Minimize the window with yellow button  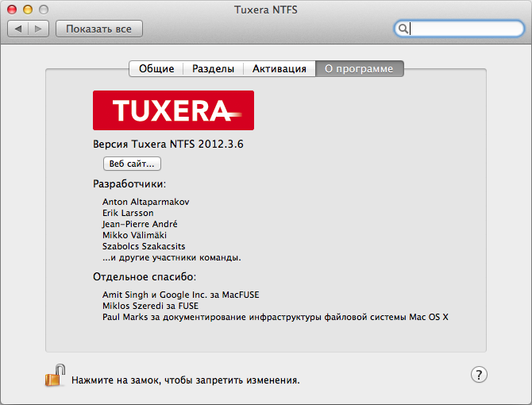point(28,10)
